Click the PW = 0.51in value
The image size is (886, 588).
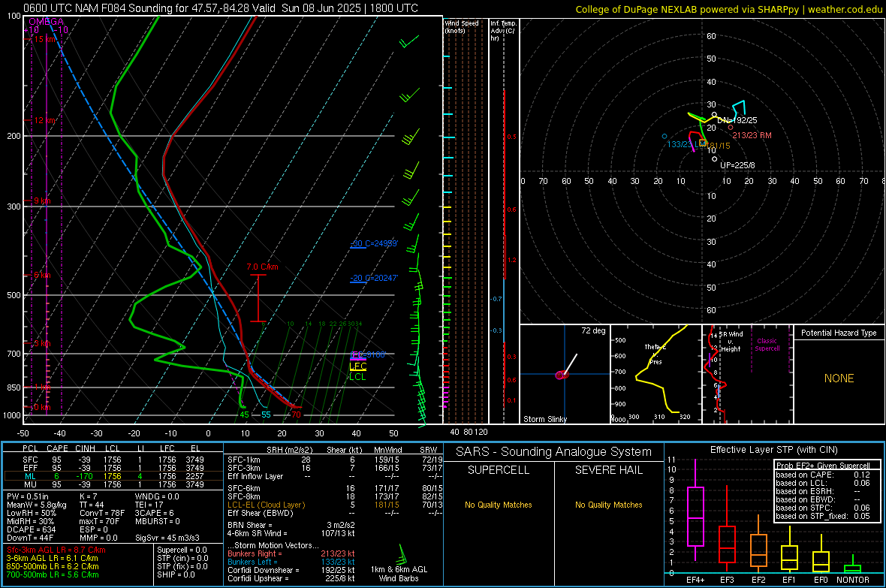click(28, 496)
